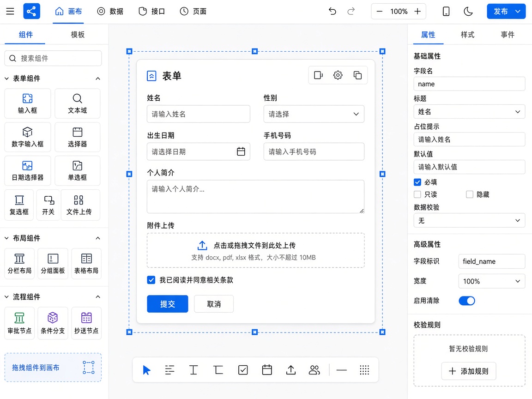
Task: Click the duplicate form copy icon
Action: point(357,75)
